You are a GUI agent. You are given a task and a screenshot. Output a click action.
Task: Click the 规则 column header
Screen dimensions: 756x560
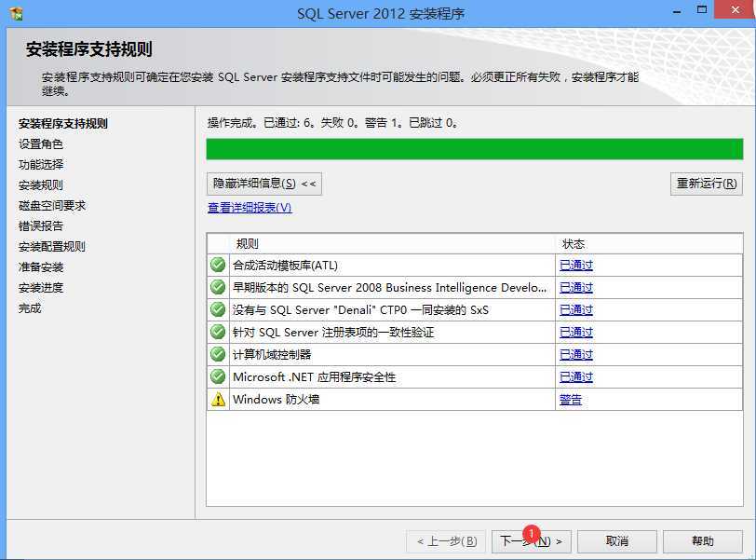[248, 244]
